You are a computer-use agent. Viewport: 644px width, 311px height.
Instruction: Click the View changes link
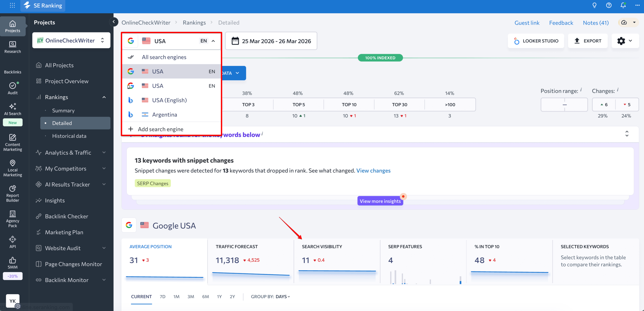373,170
